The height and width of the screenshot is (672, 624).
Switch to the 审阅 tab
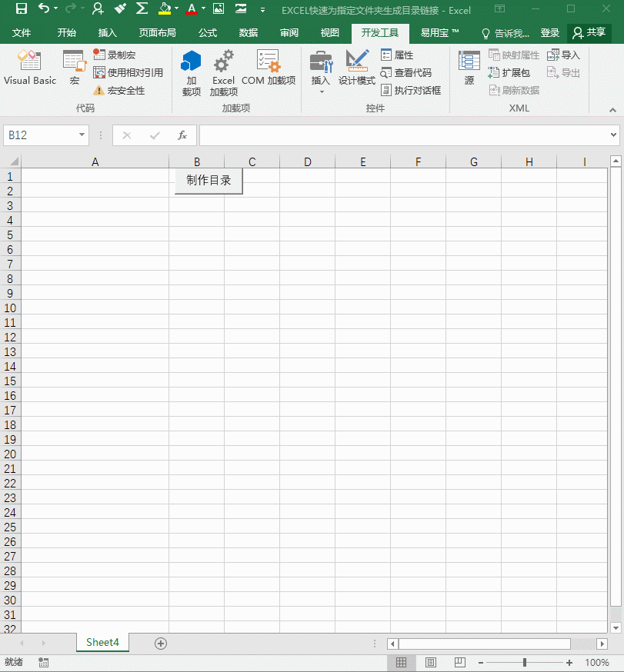point(289,32)
